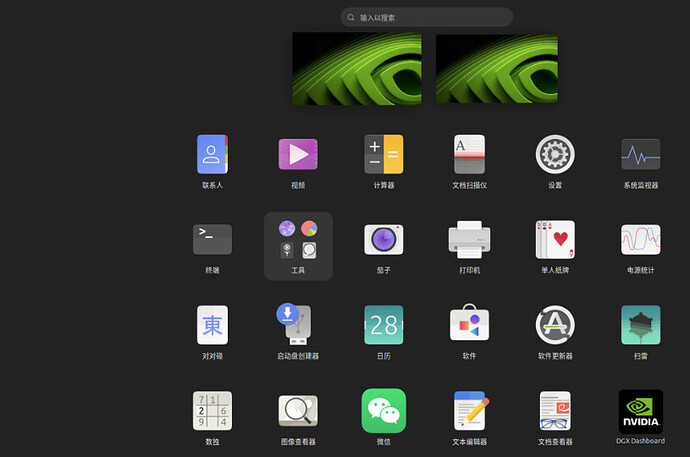
Task: Launch the 茄子 Cheese camera app
Action: point(383,240)
